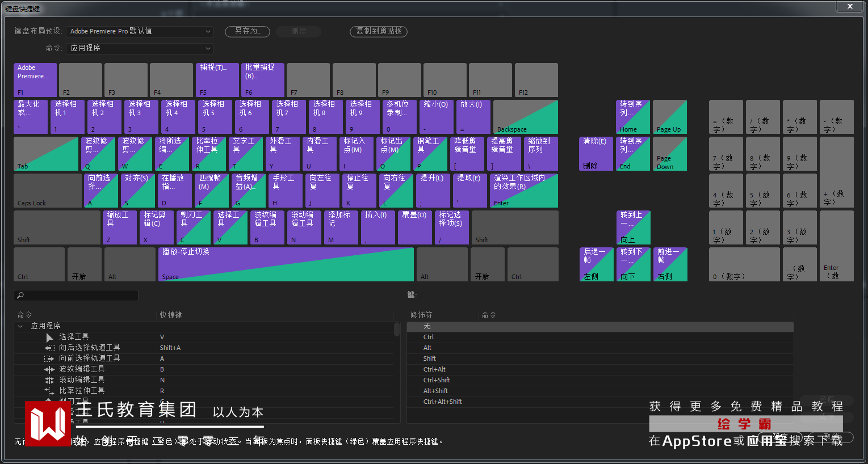The image size is (868, 464).
Task: Click the 钢笔工具 P key
Action: 430,154
